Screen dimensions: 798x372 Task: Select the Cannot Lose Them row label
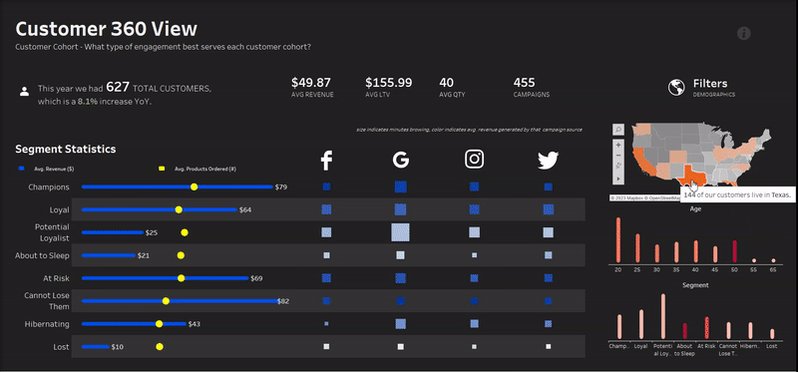(47, 301)
